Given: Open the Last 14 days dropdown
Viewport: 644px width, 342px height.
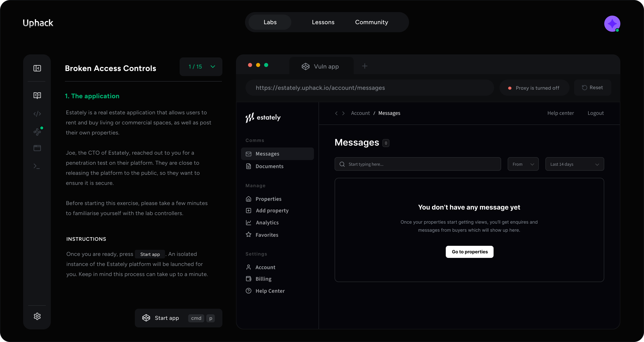Looking at the screenshot, I should coord(574,164).
